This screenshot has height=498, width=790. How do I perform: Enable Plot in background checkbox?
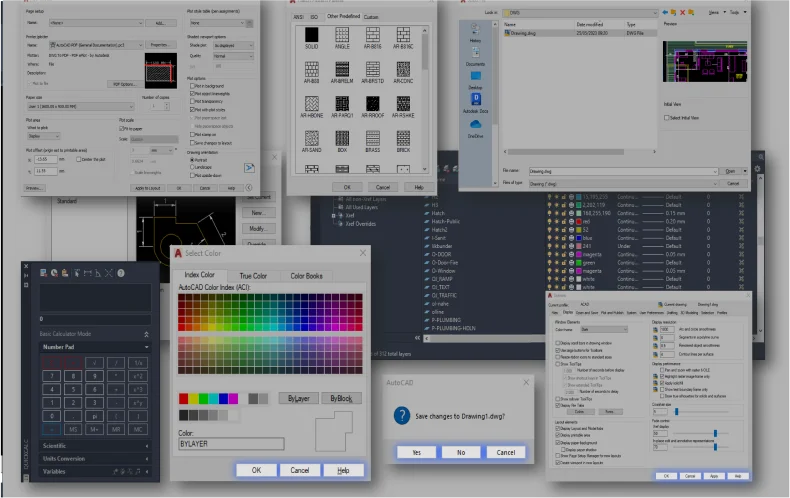[192, 86]
